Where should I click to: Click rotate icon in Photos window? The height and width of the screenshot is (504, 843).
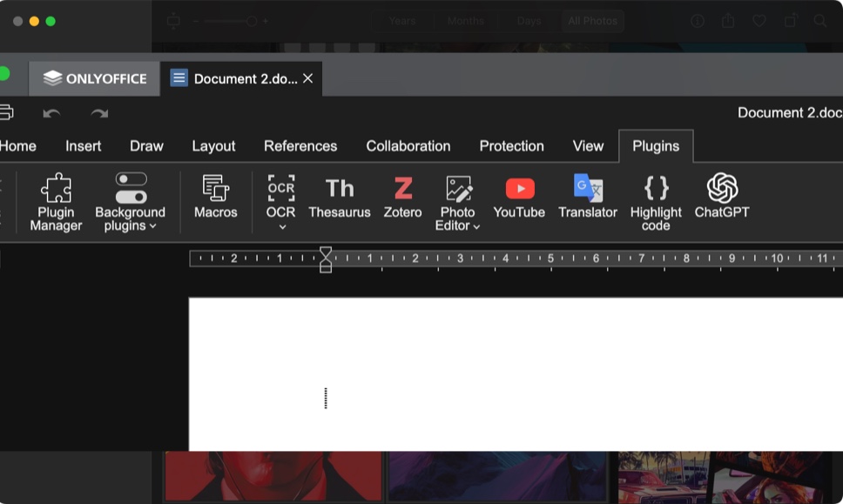coord(791,21)
